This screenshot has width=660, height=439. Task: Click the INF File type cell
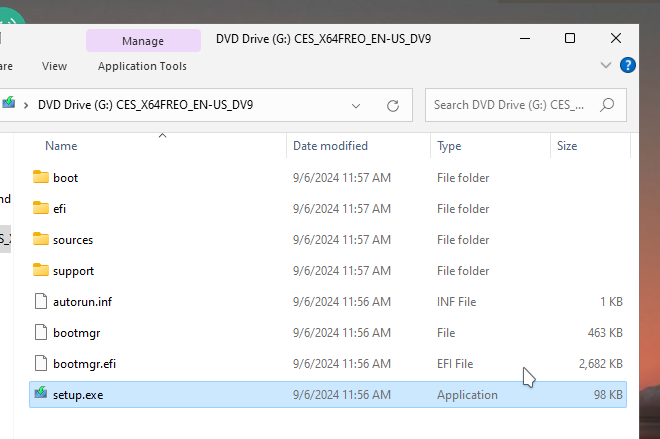click(x=457, y=302)
